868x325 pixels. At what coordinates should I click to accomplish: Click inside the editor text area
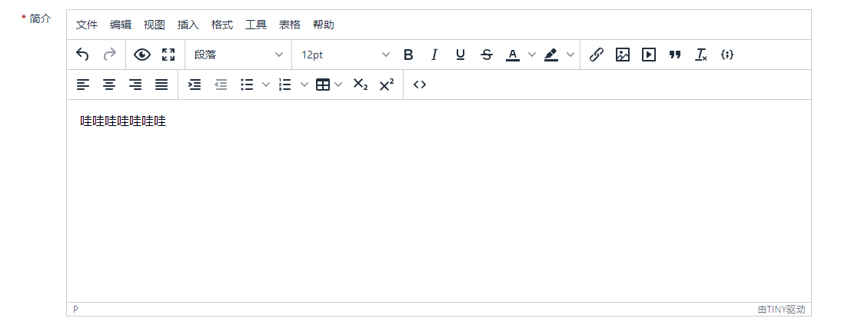point(438,200)
